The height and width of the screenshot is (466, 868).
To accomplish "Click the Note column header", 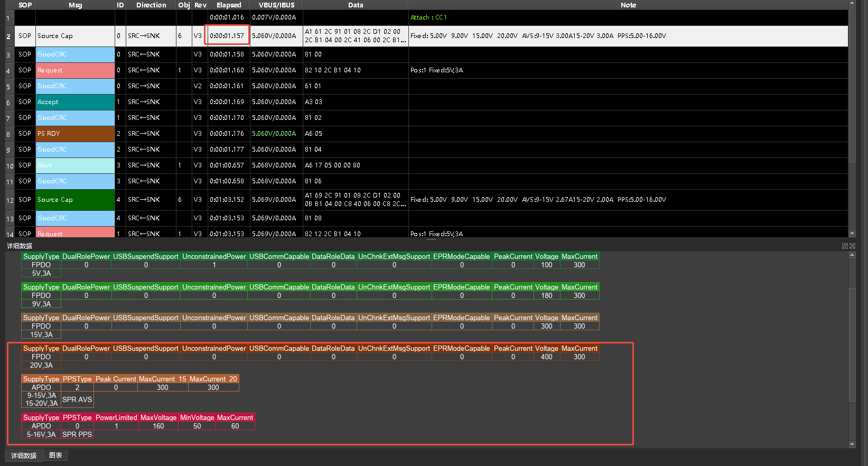I will click(x=628, y=5).
